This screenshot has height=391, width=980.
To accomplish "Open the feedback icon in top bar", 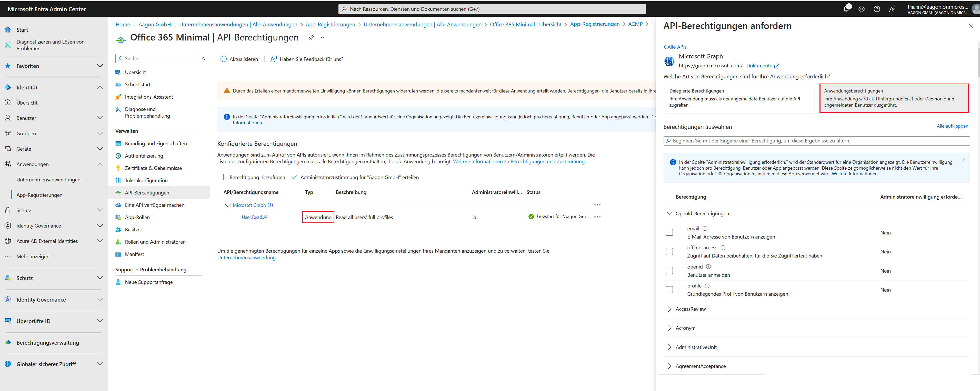I will tap(892, 9).
